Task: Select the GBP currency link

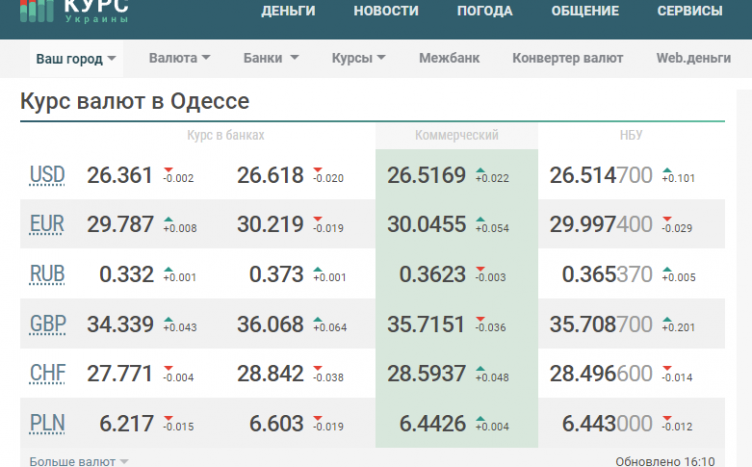Action: (x=47, y=324)
